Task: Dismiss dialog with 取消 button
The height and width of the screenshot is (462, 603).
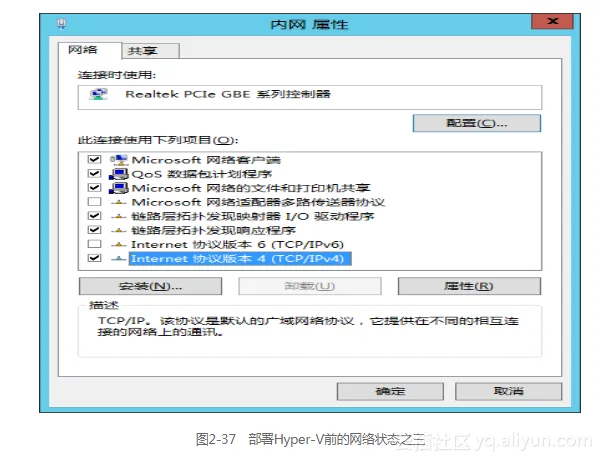Action: click(x=508, y=392)
